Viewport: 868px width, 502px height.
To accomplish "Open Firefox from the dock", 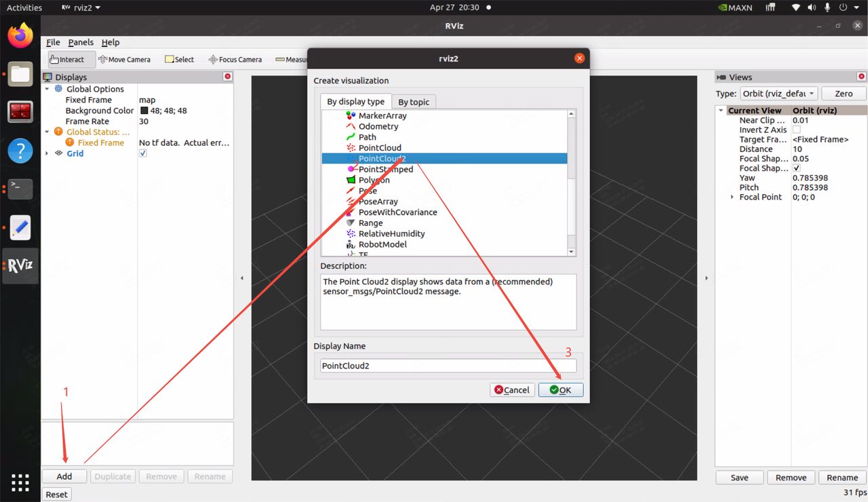I will [20, 35].
